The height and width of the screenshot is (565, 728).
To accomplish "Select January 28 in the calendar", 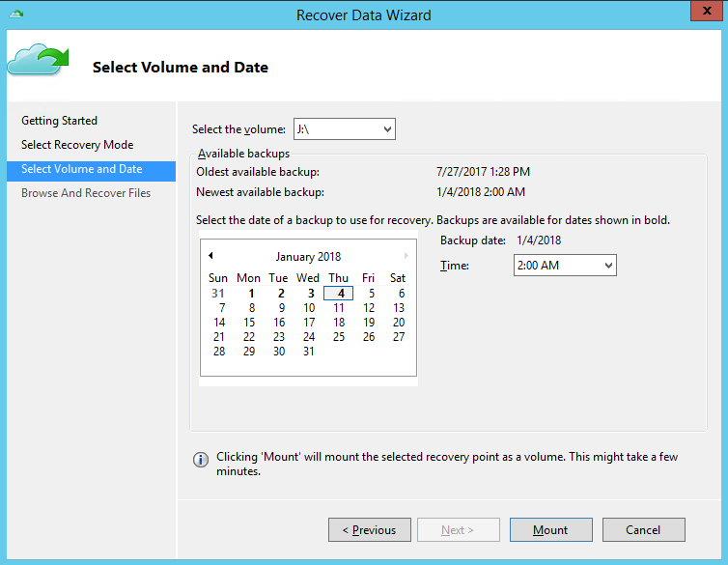I will click(x=218, y=351).
